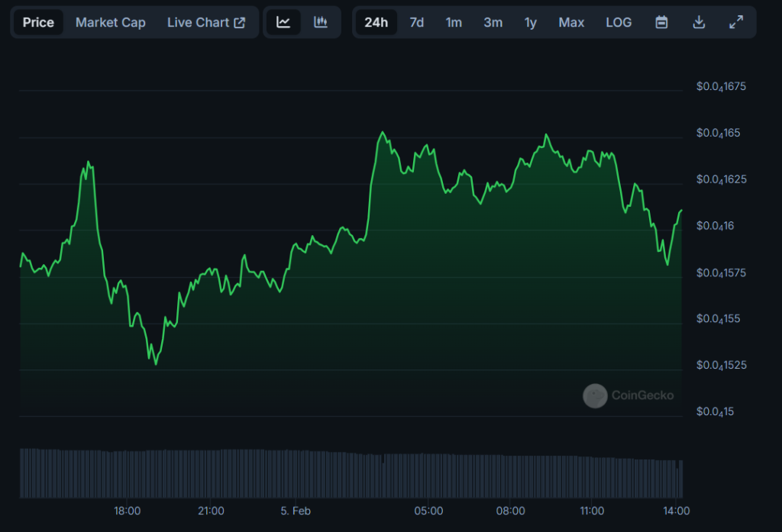Screen dimensions: 782x532
Task: Click the 18:00 time axis label
Action: pos(128,511)
